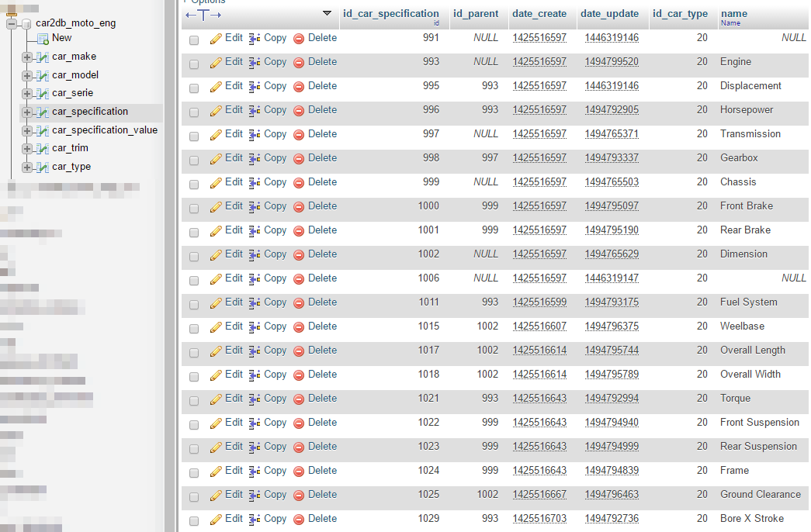Expand the car_make table node
Image resolution: width=811 pixels, height=532 pixels.
pos(27,57)
